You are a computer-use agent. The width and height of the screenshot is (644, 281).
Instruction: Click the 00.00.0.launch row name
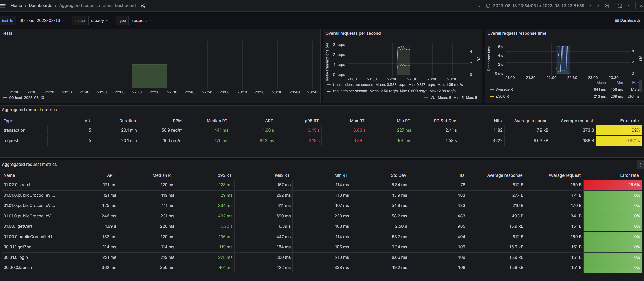click(18, 267)
